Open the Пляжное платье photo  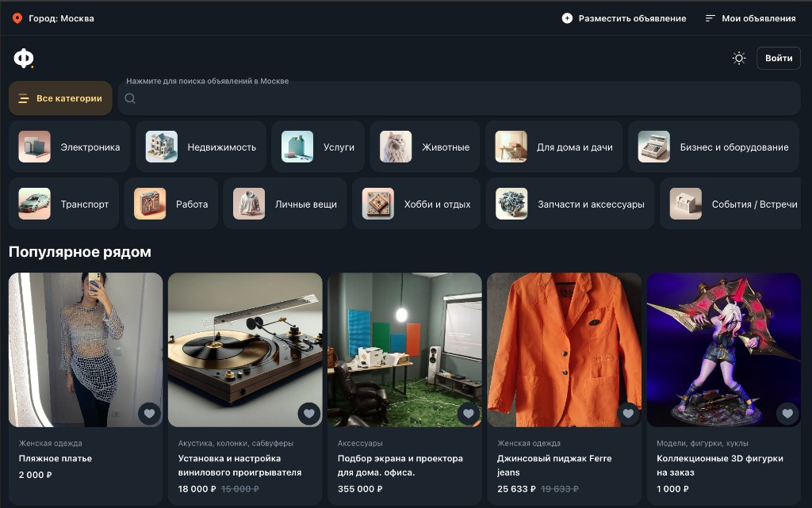click(x=86, y=349)
